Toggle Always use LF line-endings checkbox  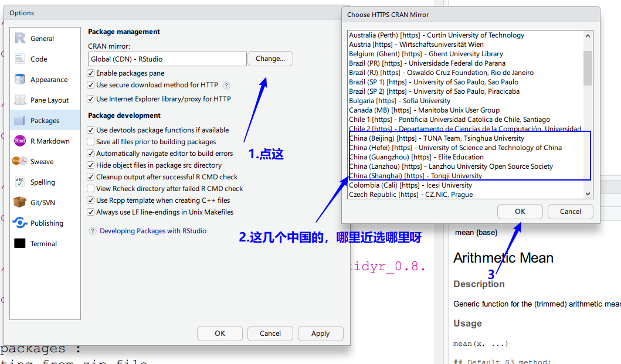[x=91, y=212]
